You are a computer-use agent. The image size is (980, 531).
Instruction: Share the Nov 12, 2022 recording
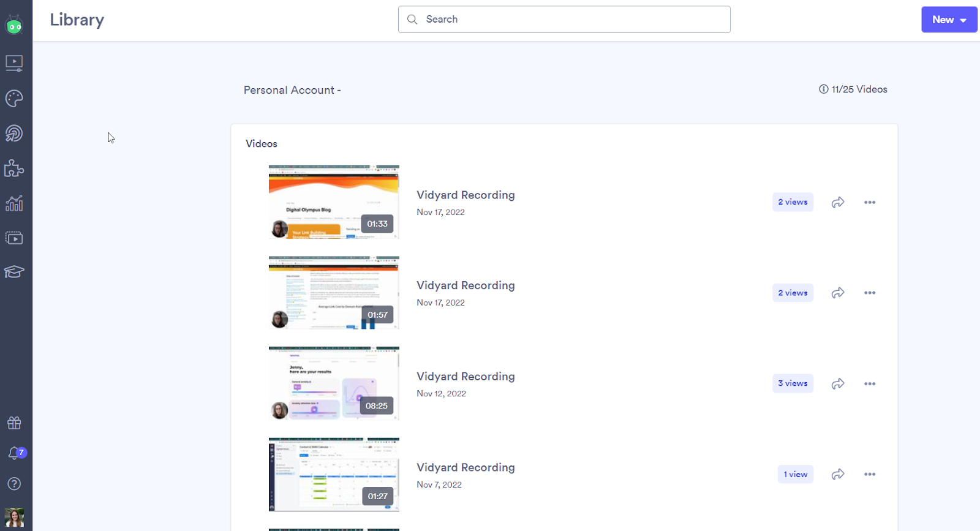click(x=838, y=384)
